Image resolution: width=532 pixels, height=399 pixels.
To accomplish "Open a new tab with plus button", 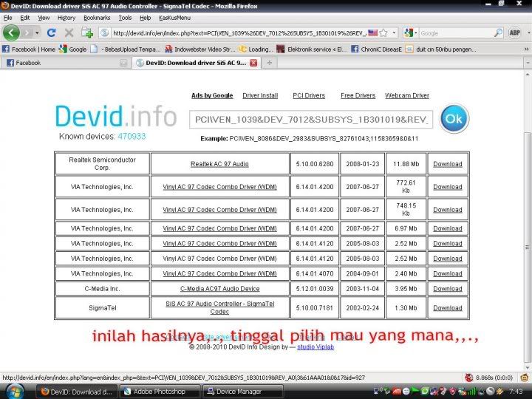I will click(270, 63).
